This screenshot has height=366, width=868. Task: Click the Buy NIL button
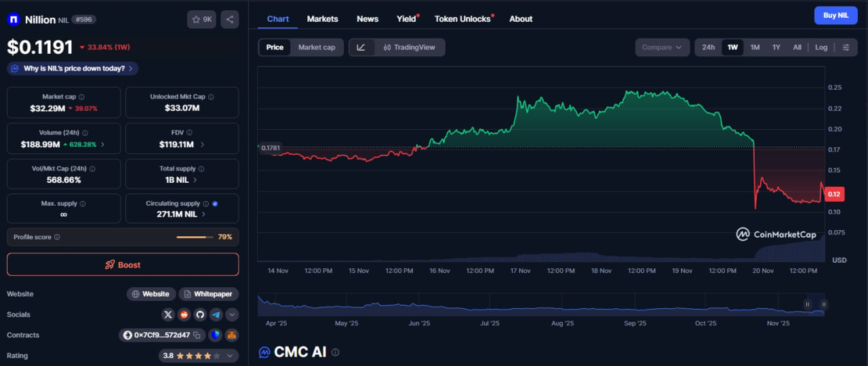[x=835, y=16]
